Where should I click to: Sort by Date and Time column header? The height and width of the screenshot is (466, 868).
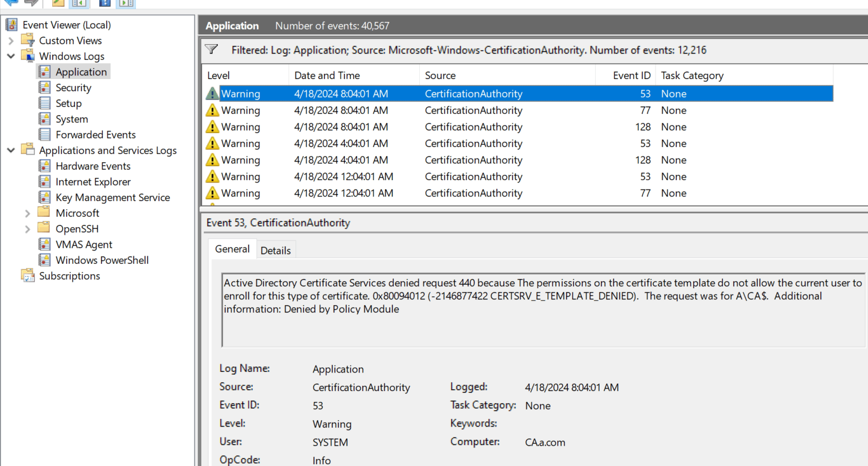pos(354,75)
